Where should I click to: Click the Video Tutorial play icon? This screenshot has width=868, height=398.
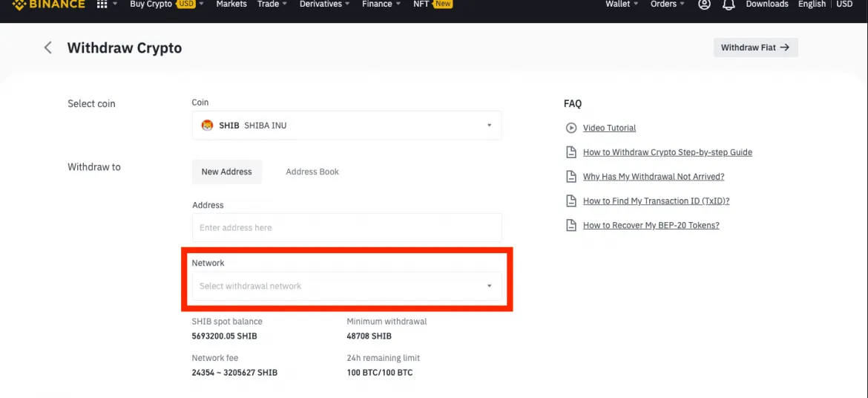(x=571, y=128)
